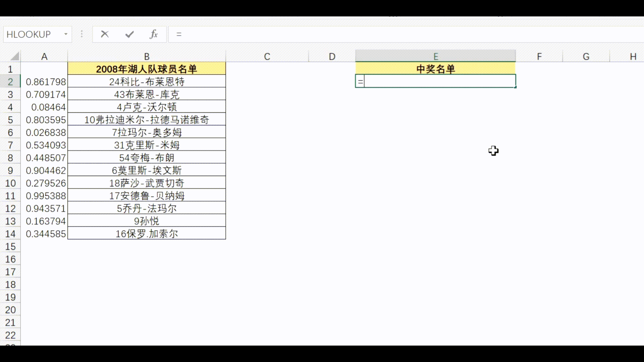Select random value 0.904462

(x=44, y=170)
